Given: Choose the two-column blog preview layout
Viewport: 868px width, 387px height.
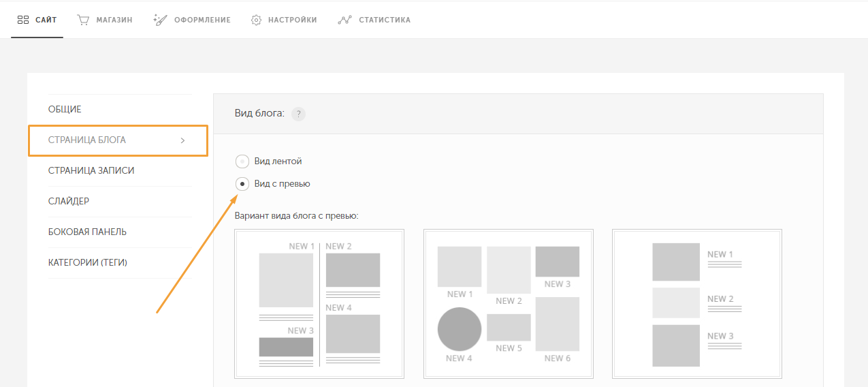Looking at the screenshot, I should pyautogui.click(x=319, y=304).
